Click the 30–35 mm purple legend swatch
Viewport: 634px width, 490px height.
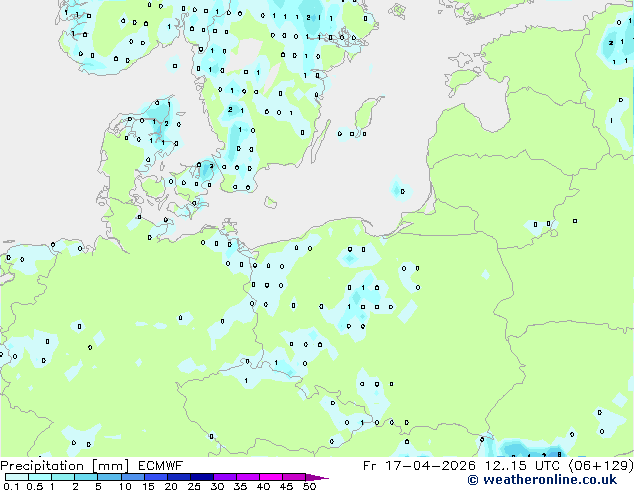pos(225,477)
